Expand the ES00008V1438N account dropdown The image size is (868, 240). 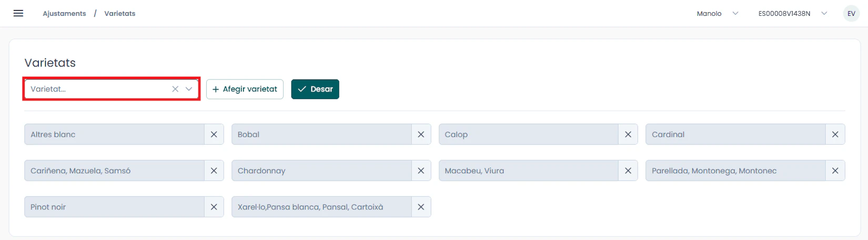coord(792,14)
